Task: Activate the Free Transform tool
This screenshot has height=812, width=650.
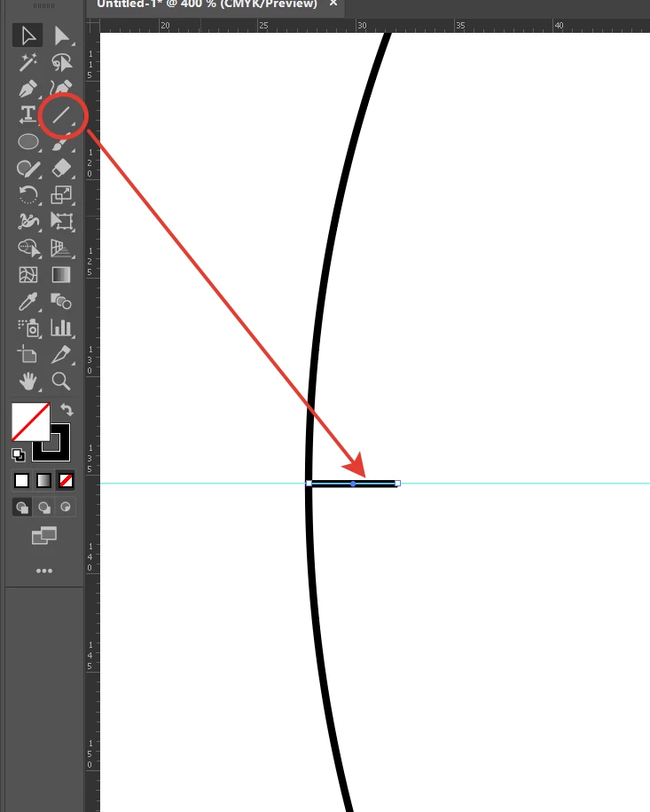Action: pyautogui.click(x=61, y=222)
